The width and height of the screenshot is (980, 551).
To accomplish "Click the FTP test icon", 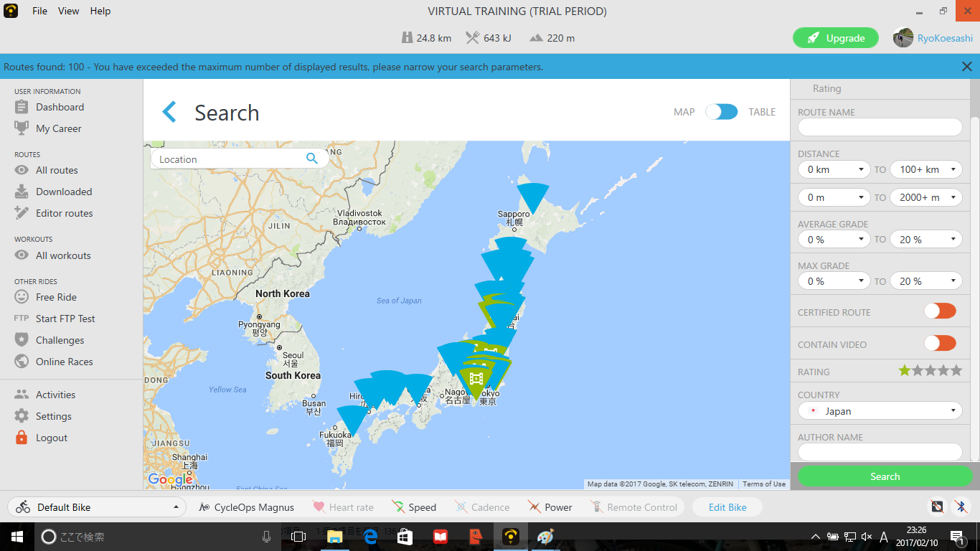I will 22,319.
